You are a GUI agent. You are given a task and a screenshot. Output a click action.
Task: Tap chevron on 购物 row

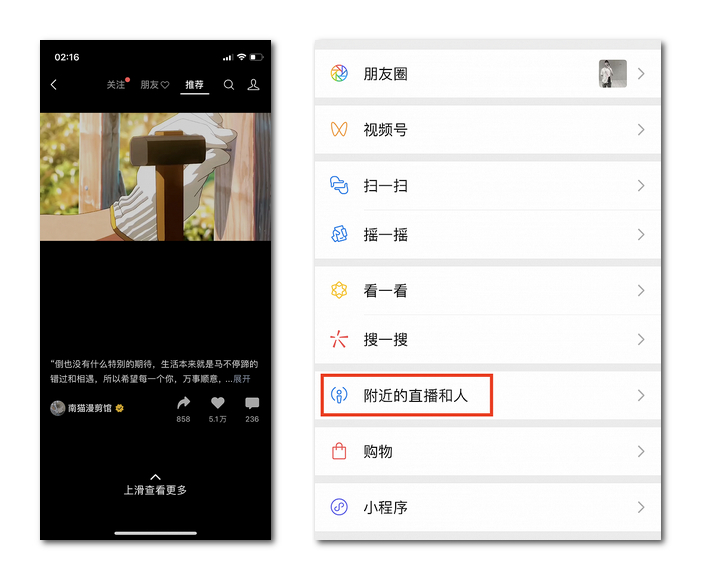point(641,451)
